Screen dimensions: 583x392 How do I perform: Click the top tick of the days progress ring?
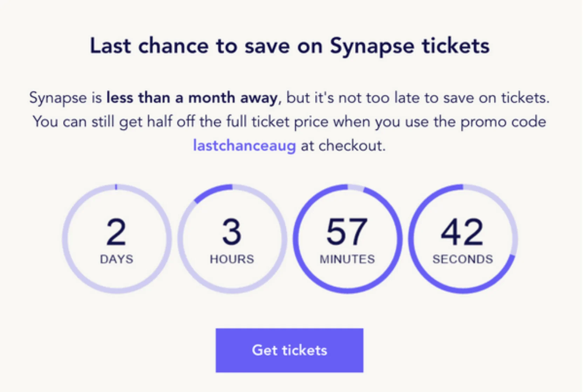click(116, 187)
